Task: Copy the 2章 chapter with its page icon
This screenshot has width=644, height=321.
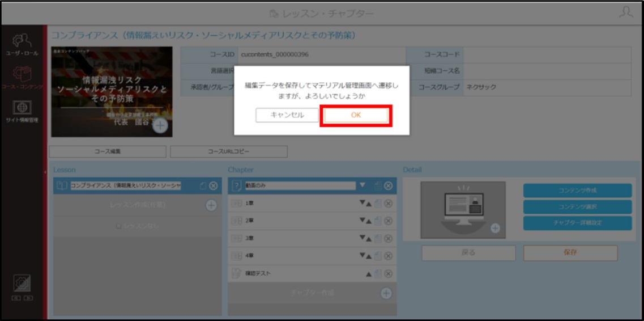Action: point(378,221)
